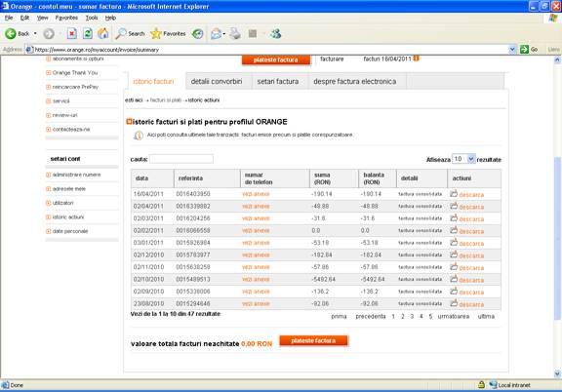This screenshot has height=392, width=562.
Task: Click the Messenger icon in the toolbar
Action: click(x=275, y=34)
